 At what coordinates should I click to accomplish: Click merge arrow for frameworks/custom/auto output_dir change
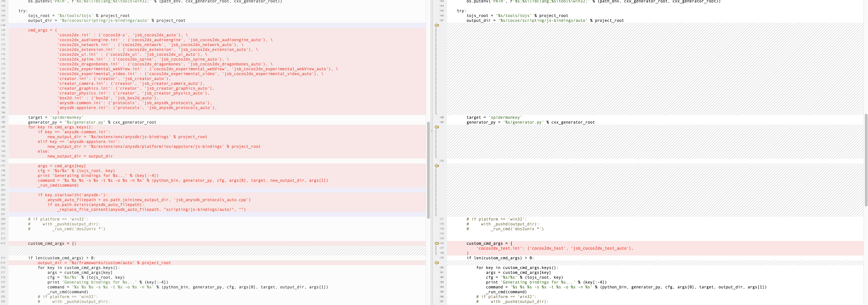437,263
